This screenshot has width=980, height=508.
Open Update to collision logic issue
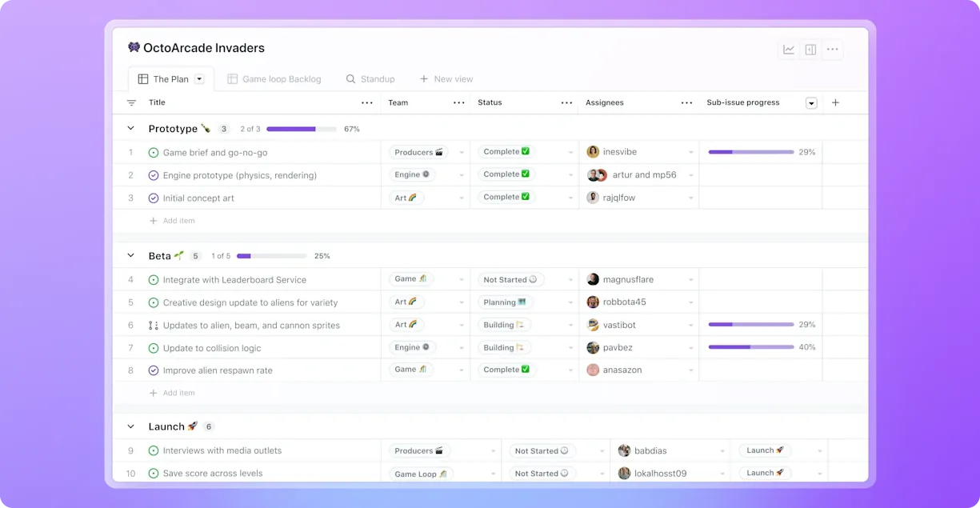click(x=212, y=348)
